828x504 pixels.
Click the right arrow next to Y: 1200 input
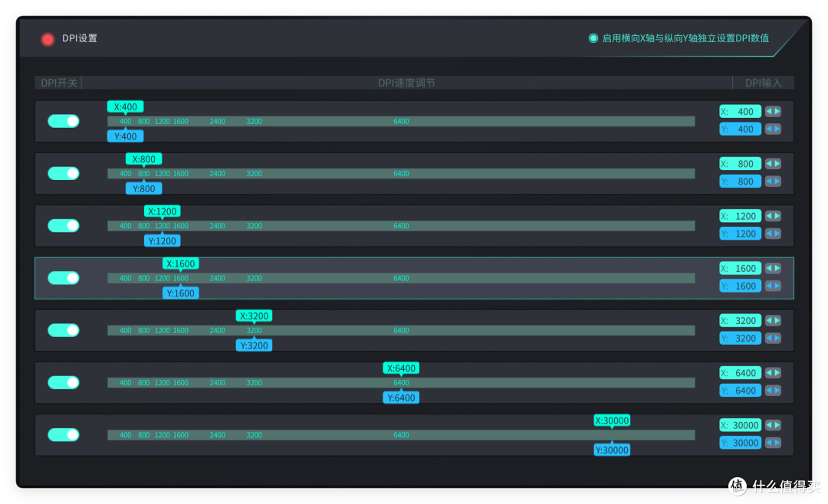777,234
